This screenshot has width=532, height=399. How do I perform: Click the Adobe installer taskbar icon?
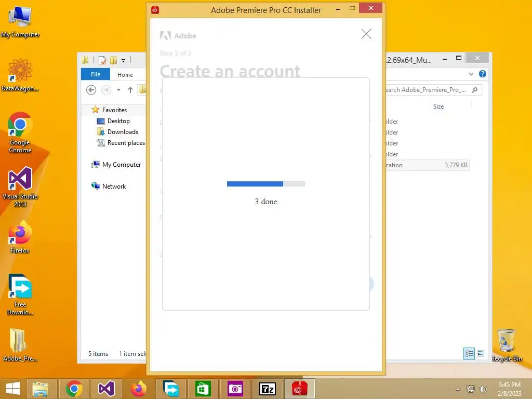click(300, 389)
